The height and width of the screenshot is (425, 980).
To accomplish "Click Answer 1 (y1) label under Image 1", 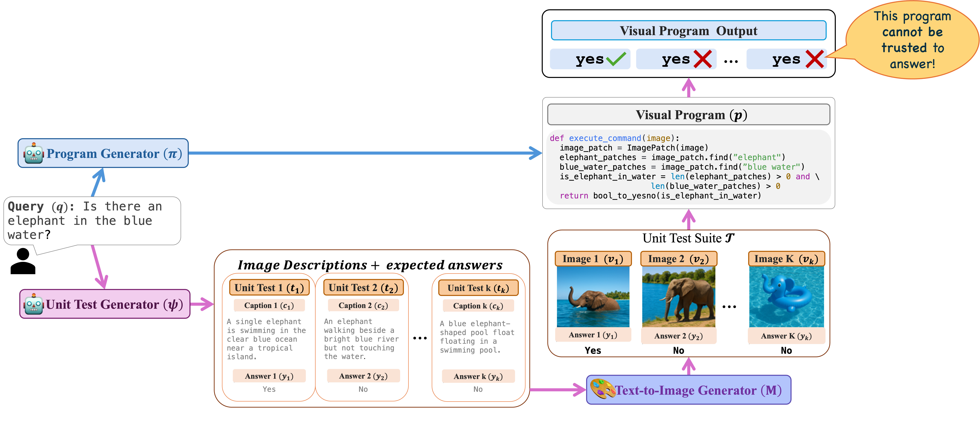I will coord(593,335).
